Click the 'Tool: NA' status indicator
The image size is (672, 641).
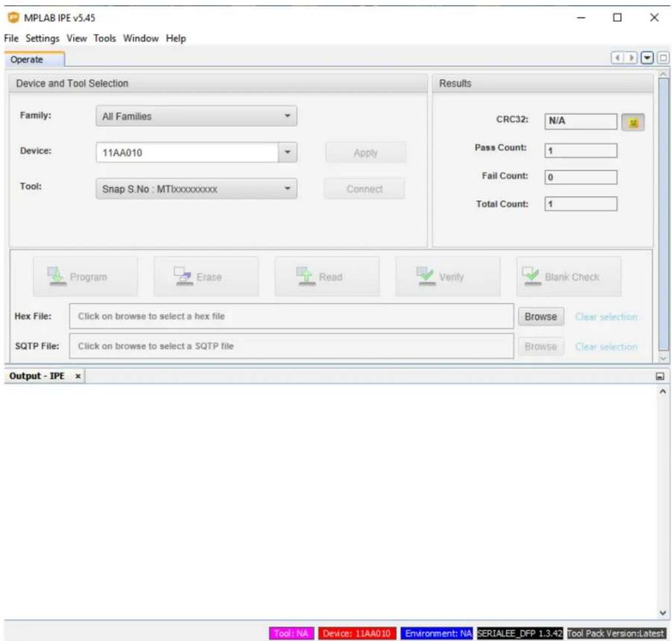(292, 633)
